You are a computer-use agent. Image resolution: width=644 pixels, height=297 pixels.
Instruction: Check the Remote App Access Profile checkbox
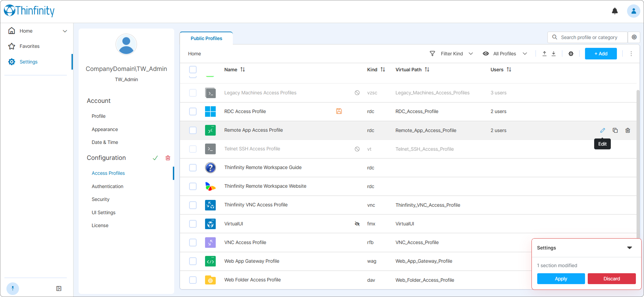pyautogui.click(x=193, y=130)
